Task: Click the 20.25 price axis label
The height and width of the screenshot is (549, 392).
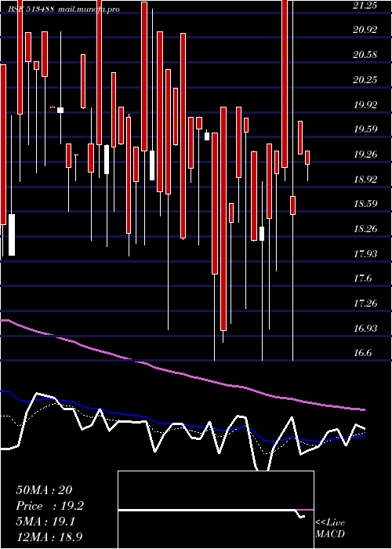Action: pyautogui.click(x=365, y=80)
